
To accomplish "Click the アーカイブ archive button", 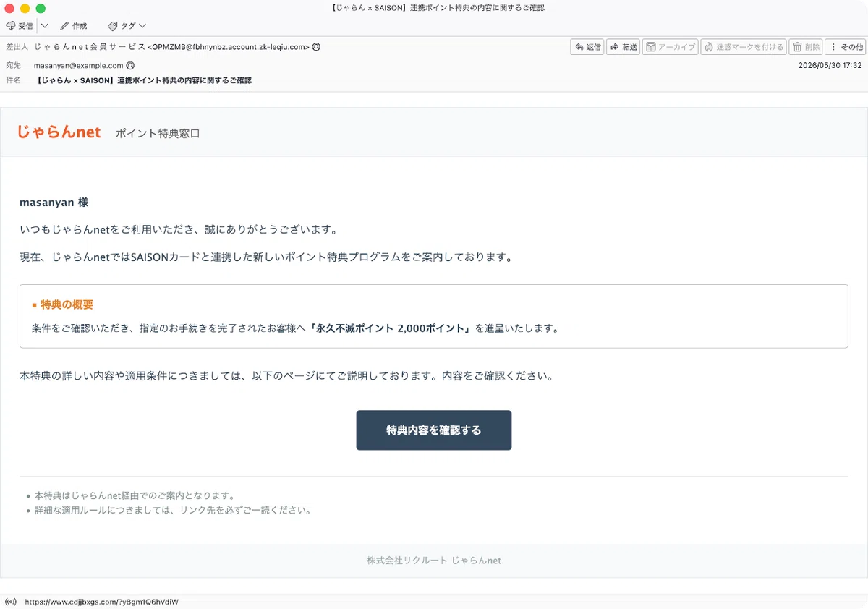I will tap(671, 47).
